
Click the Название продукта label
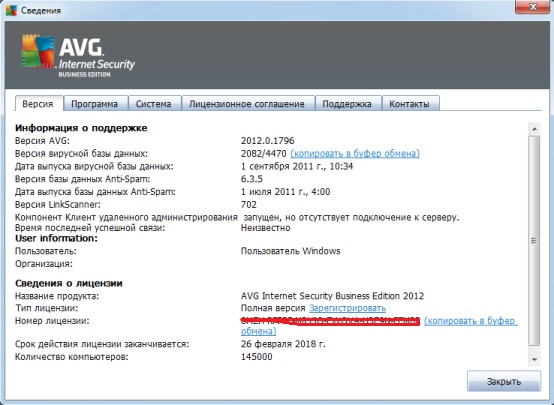(57, 295)
